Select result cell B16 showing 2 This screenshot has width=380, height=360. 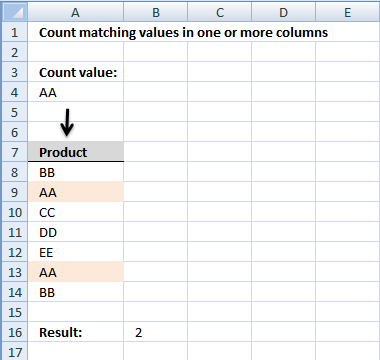156,332
